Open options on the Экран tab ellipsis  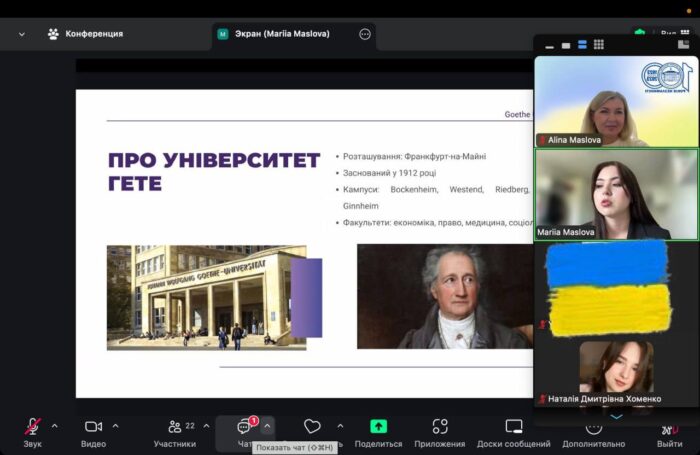pos(365,34)
